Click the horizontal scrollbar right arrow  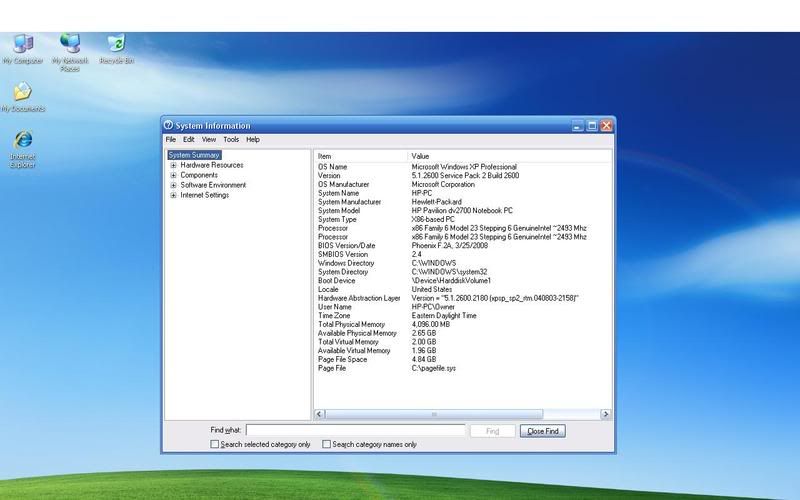click(x=605, y=414)
